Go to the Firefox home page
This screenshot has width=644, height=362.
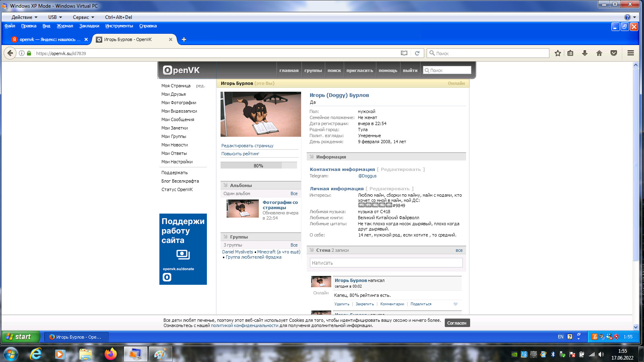coord(599,53)
